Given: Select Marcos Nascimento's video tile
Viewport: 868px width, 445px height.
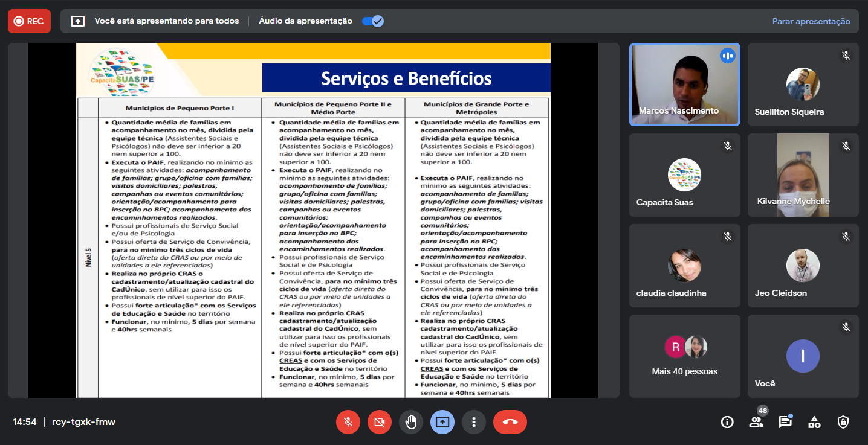Looking at the screenshot, I should (684, 85).
